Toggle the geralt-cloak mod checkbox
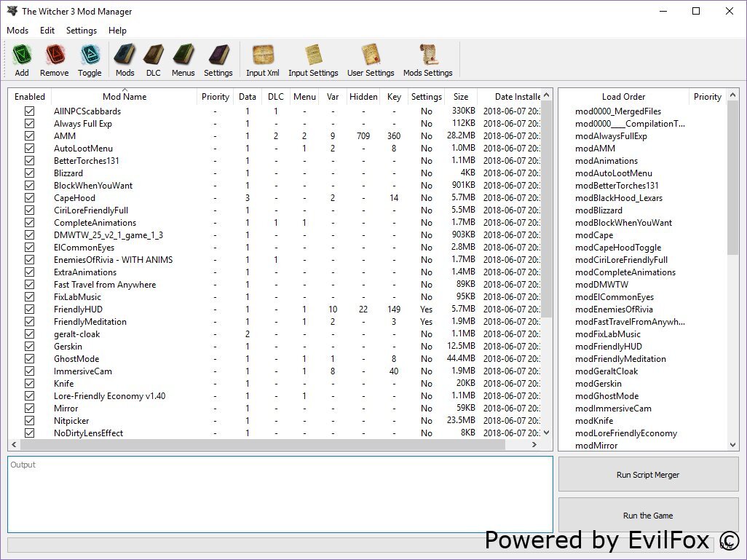This screenshot has height=560, width=747. coord(30,334)
